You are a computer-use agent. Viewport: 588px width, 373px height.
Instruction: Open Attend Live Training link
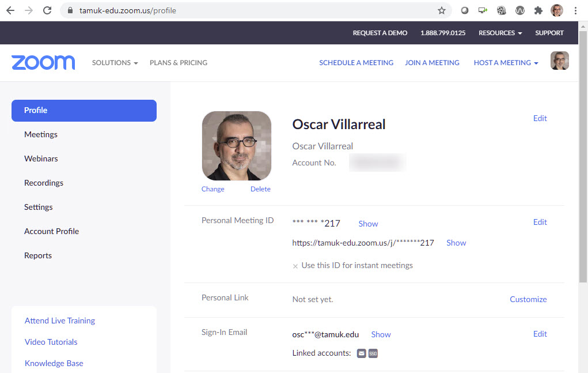click(60, 321)
